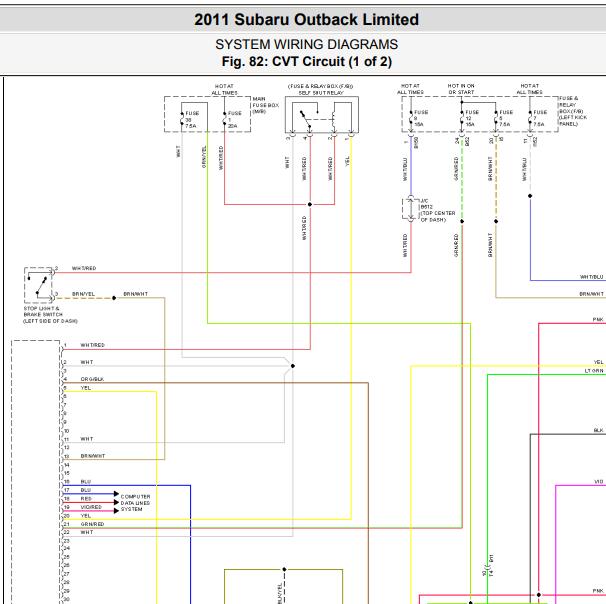Click the 'COMPUTER DATA LINES SYSTEM' label
Viewport: 606px width, 604px height.
[135, 503]
